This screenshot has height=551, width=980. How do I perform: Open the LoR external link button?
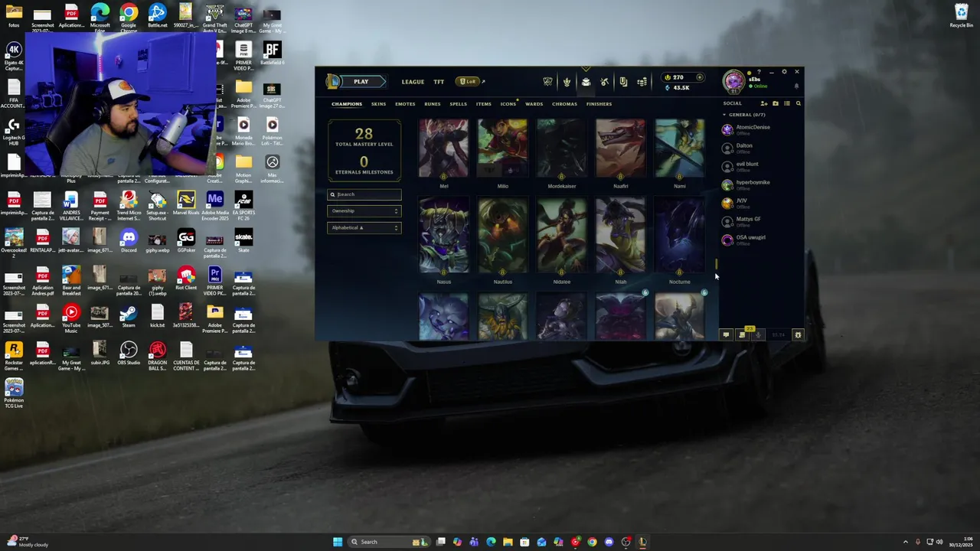coord(469,82)
